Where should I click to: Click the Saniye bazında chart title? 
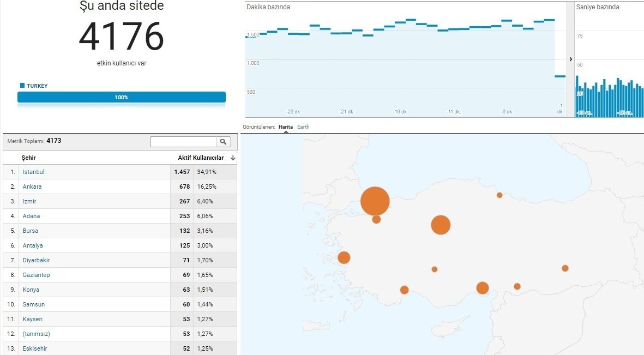[598, 7]
